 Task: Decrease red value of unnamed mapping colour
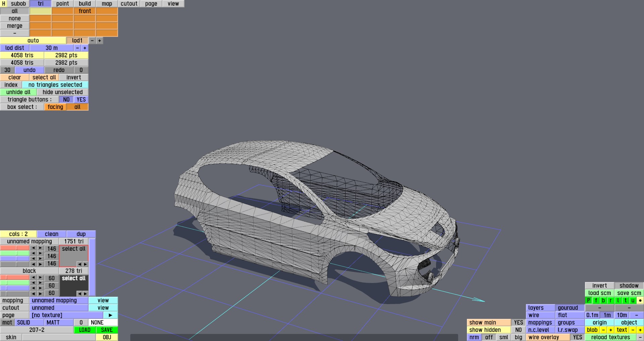[33, 248]
